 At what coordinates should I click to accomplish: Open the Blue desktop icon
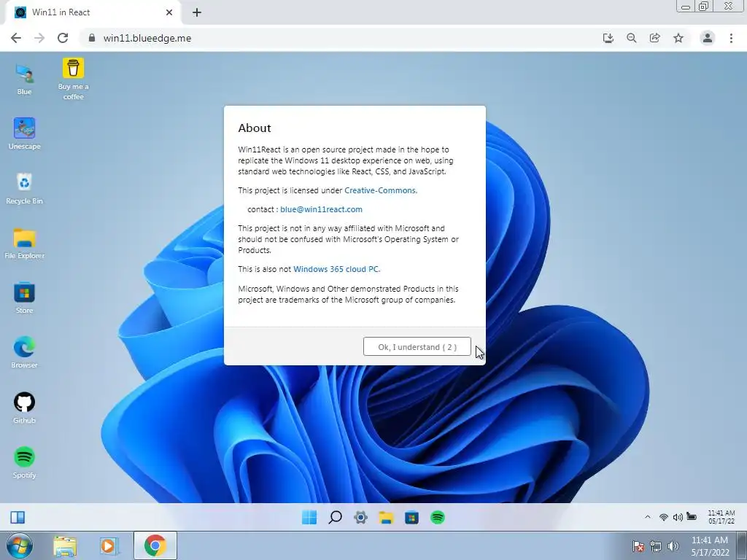(24, 79)
